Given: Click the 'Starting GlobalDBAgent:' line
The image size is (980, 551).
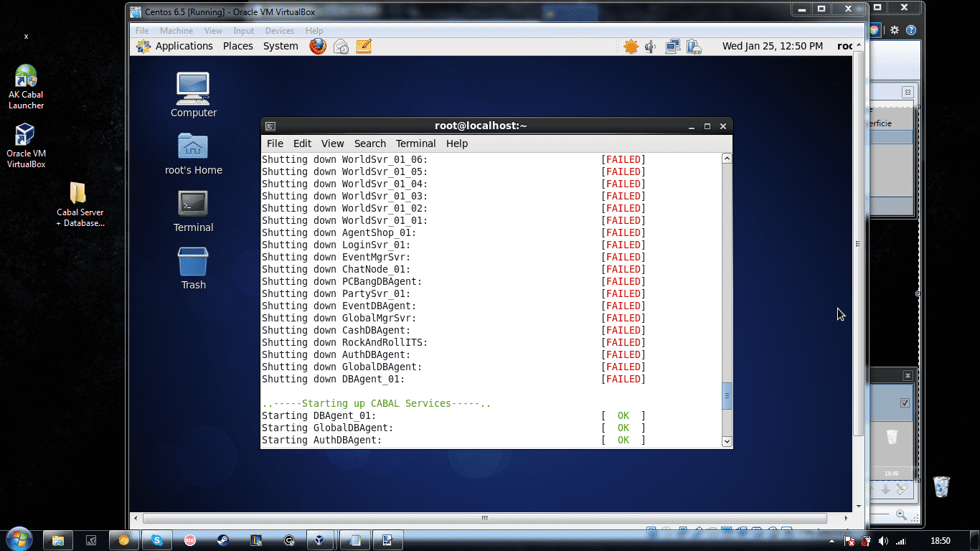Looking at the screenshot, I should pyautogui.click(x=328, y=428).
